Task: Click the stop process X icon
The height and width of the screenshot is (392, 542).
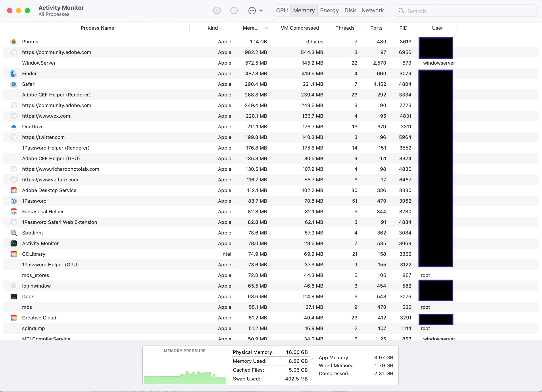Action: [x=217, y=11]
